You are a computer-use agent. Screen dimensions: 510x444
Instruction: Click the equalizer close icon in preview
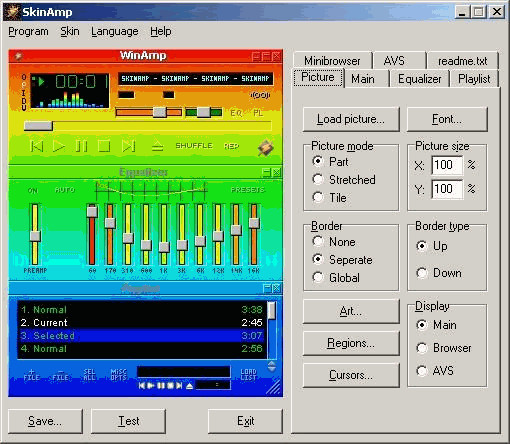point(276,172)
